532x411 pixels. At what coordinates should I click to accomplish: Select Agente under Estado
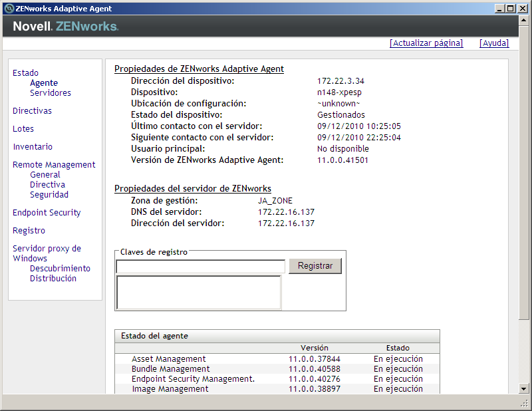[x=44, y=83]
